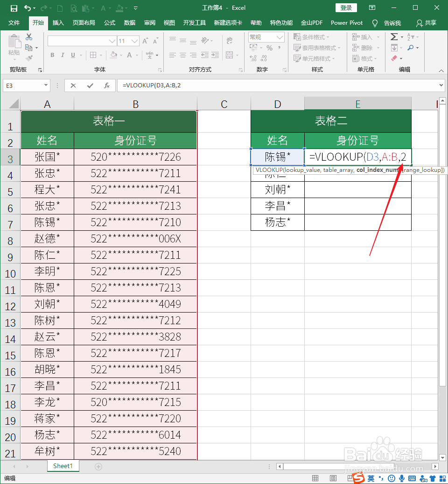448x484 pixels.
Task: Open the font size dropdown
Action: 134,42
